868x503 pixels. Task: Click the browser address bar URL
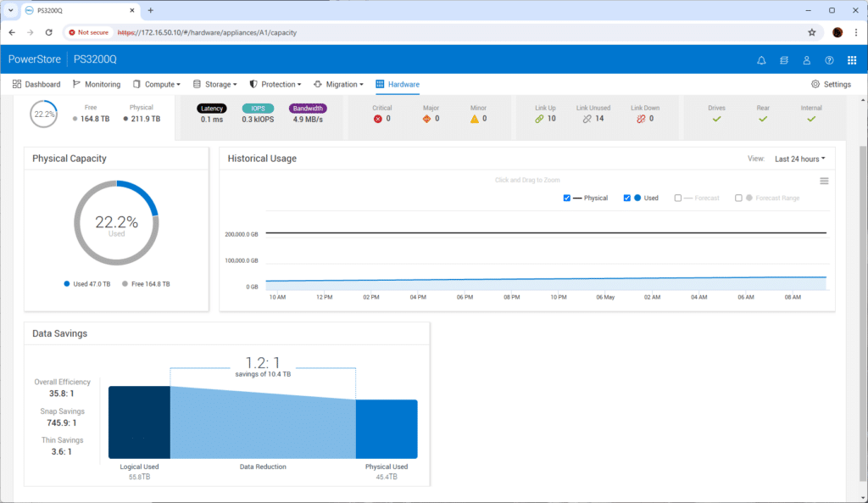point(207,33)
